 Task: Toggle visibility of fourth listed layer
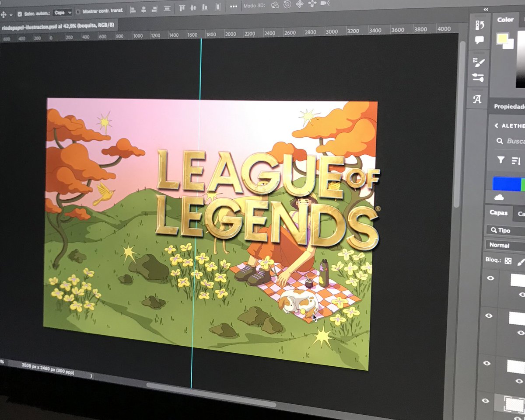(485, 400)
